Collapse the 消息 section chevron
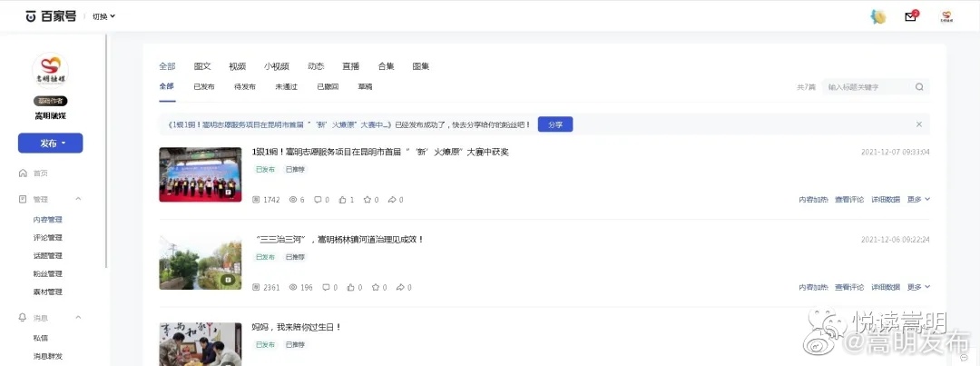Image resolution: width=980 pixels, height=366 pixels. tap(78, 318)
